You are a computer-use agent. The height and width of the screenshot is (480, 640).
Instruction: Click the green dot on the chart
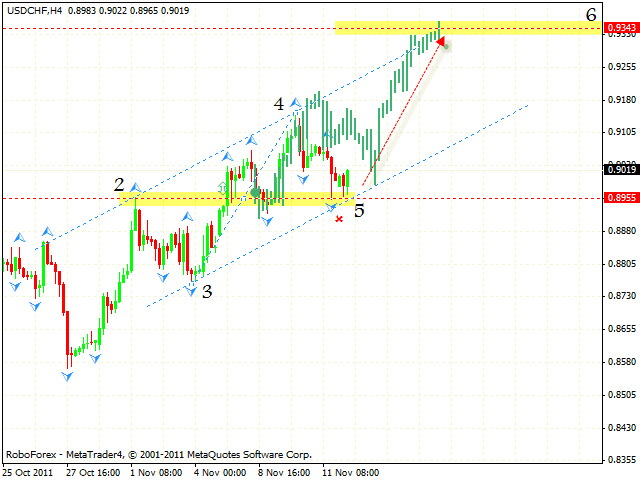click(256, 192)
